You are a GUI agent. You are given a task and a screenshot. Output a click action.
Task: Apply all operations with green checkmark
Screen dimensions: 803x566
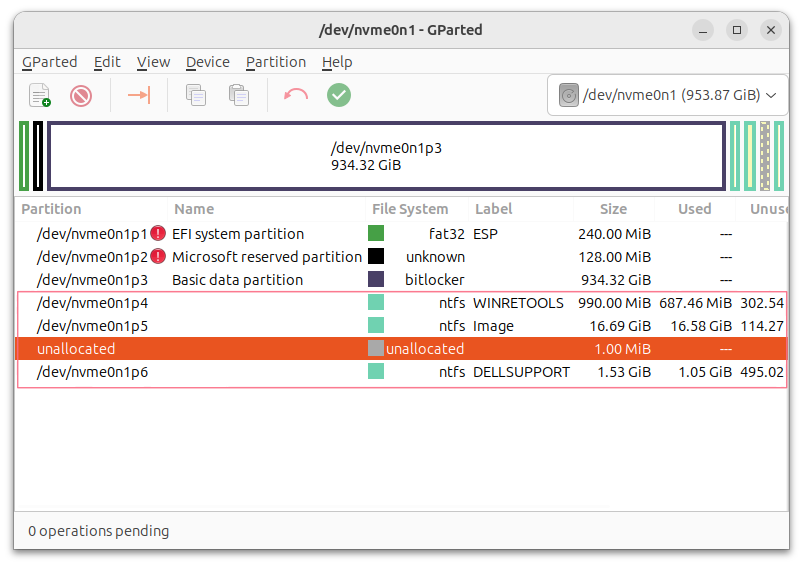339,95
